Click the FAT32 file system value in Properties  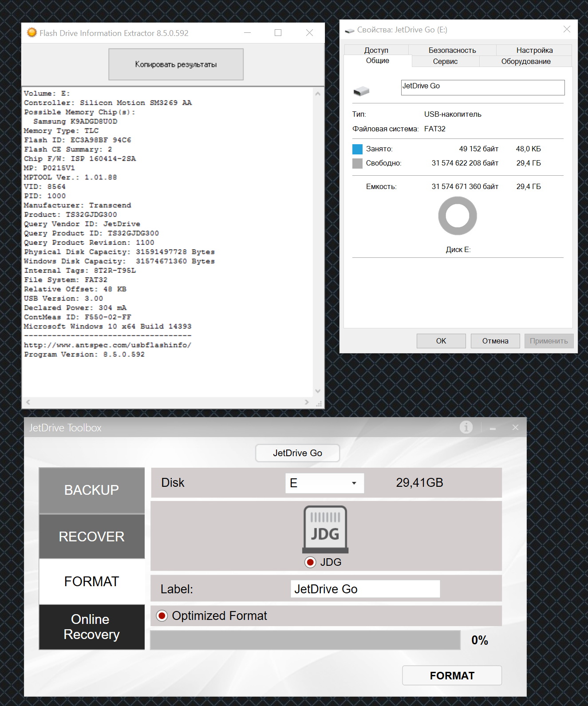(x=435, y=129)
